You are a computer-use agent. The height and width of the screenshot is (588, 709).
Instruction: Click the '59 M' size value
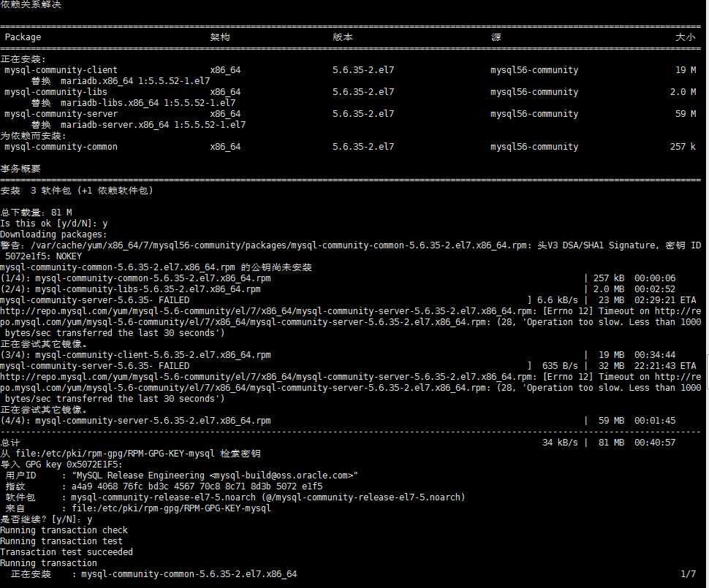[x=686, y=114]
